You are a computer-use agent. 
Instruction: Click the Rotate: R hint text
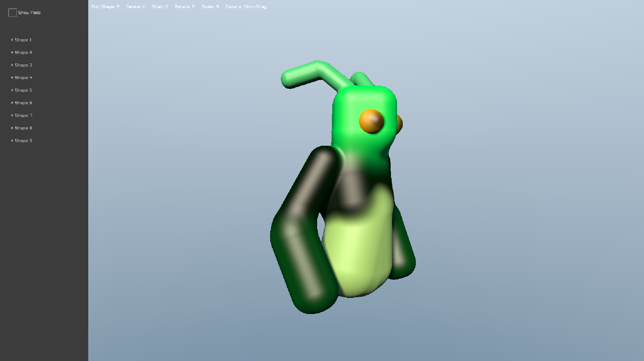coord(185,7)
